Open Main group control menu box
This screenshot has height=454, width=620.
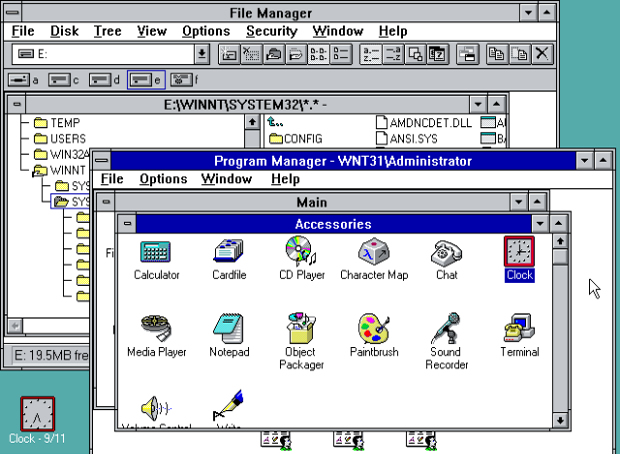coord(106,202)
